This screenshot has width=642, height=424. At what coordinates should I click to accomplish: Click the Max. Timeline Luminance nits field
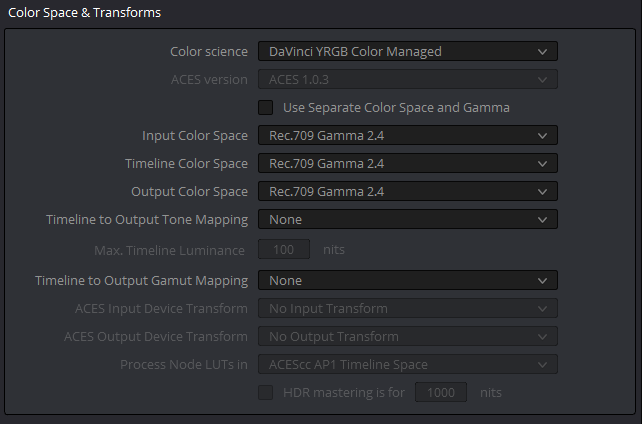(x=284, y=249)
